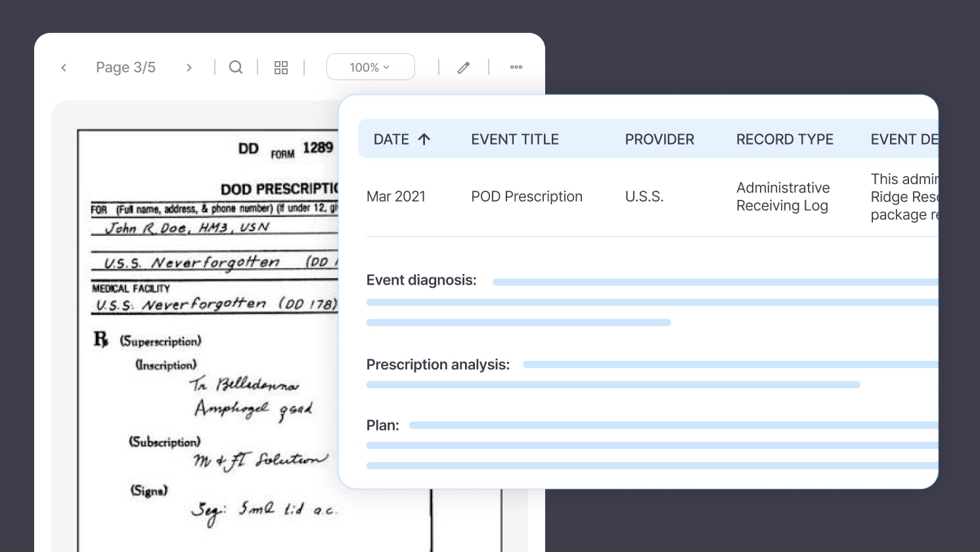Go to the previous page with left chevron
This screenshot has width=980, height=552.
[64, 68]
